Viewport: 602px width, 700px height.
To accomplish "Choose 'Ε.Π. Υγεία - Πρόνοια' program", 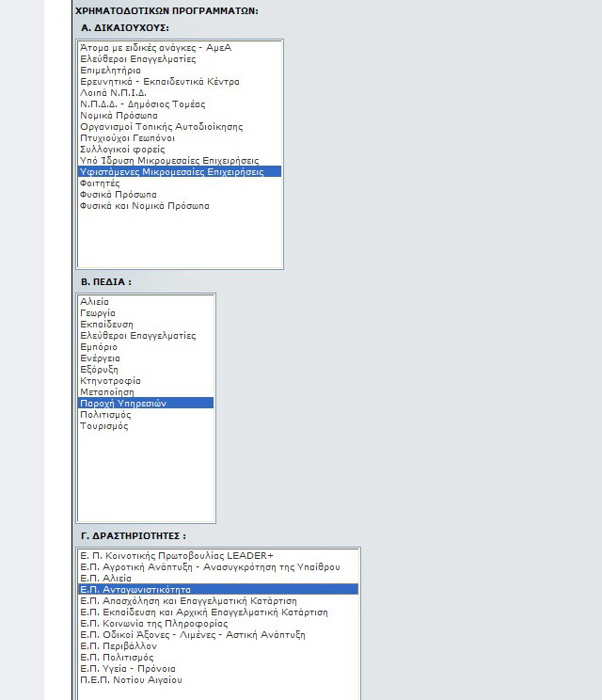I will click(218, 669).
